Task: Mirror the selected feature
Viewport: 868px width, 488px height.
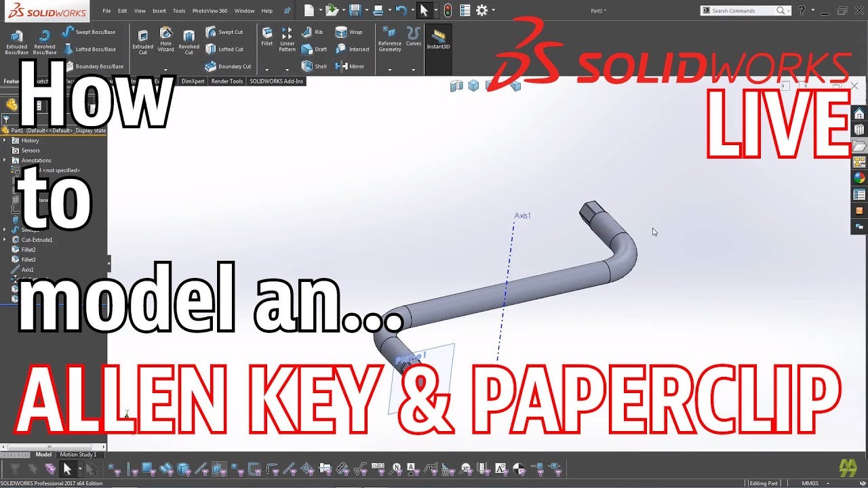Action: 350,66
